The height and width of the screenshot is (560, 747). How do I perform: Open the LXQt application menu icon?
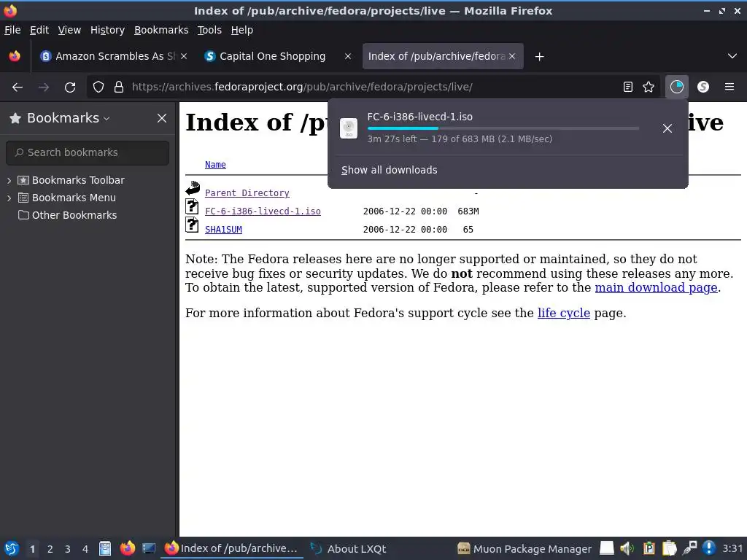[12, 548]
